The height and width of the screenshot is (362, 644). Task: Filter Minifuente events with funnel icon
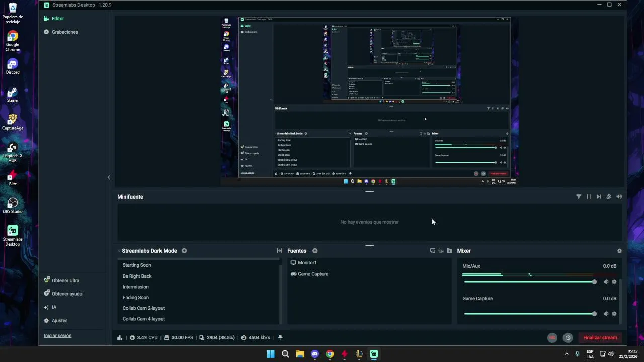(x=579, y=197)
